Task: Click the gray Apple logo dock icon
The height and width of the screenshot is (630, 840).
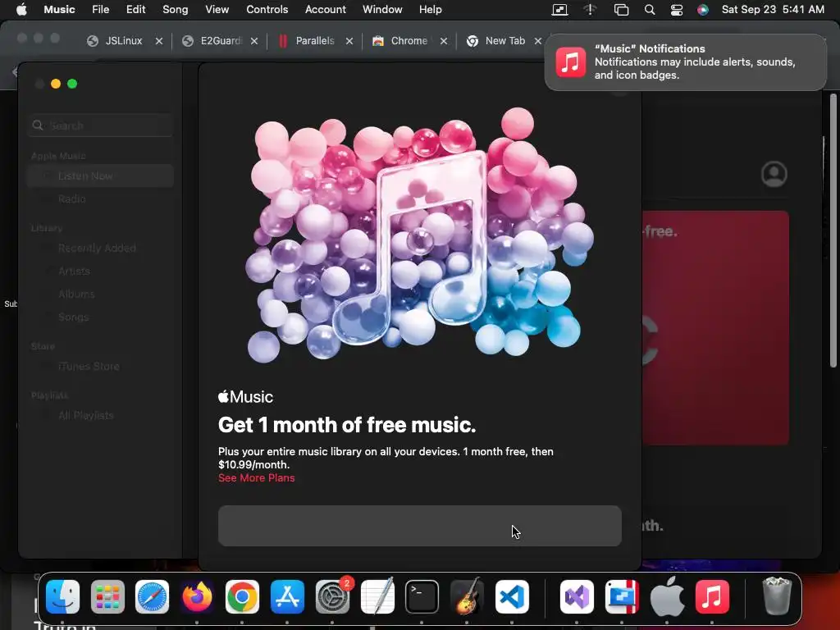Action: click(x=667, y=596)
